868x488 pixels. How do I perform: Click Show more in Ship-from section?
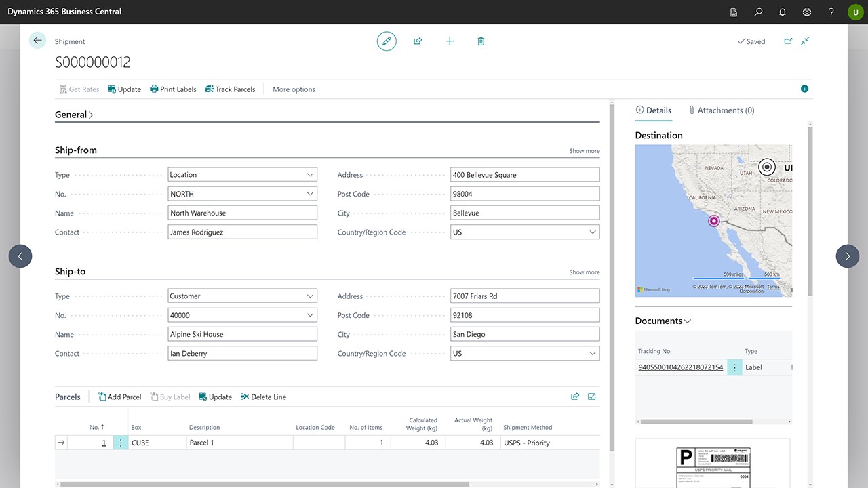(585, 151)
